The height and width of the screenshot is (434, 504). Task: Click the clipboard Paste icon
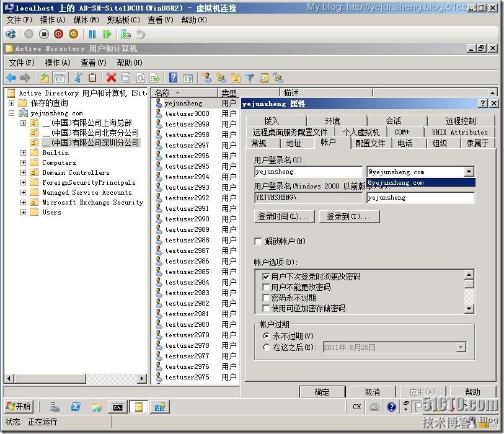(92, 77)
